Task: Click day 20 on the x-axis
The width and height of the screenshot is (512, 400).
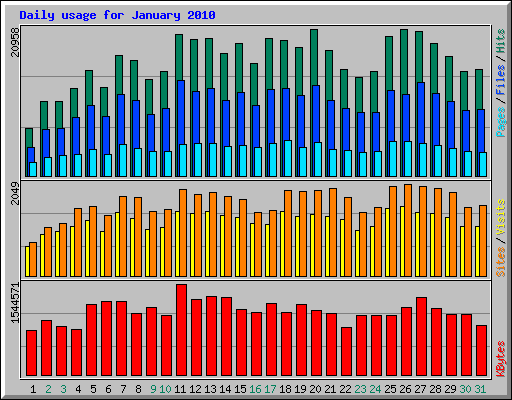Action: click(315, 389)
